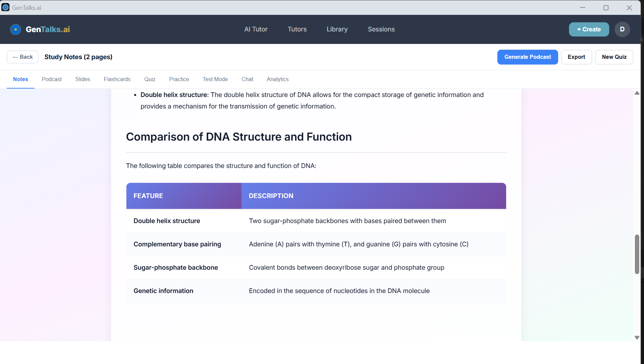644x364 pixels.
Task: Switch to the Analytics tab
Action: click(x=277, y=79)
